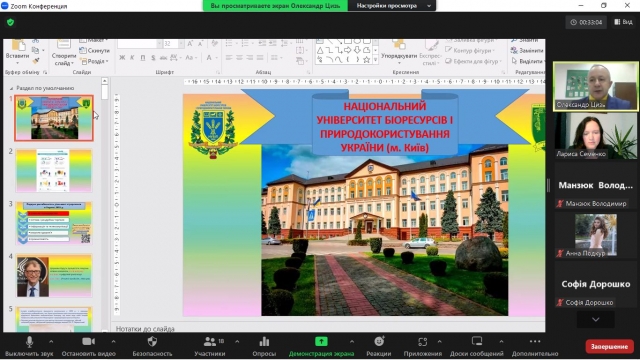
Task: Apply underline (П) formatting
Action: (x=142, y=58)
